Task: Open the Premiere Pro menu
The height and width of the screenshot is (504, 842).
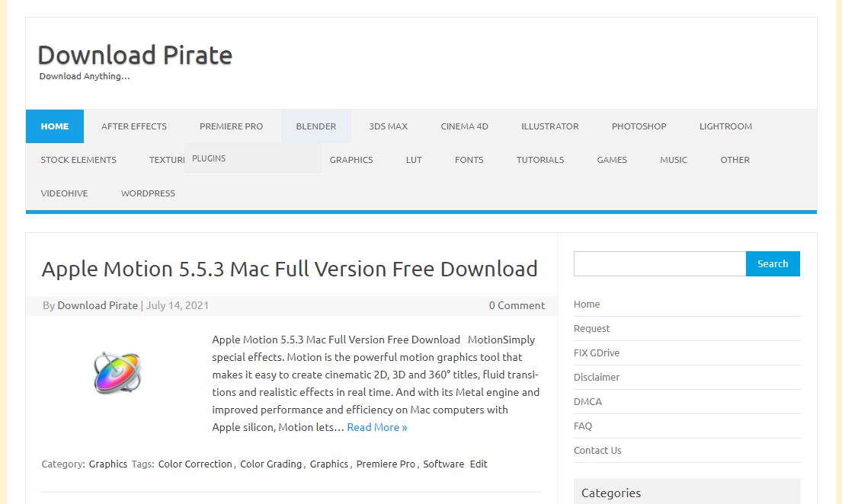Action: (231, 126)
